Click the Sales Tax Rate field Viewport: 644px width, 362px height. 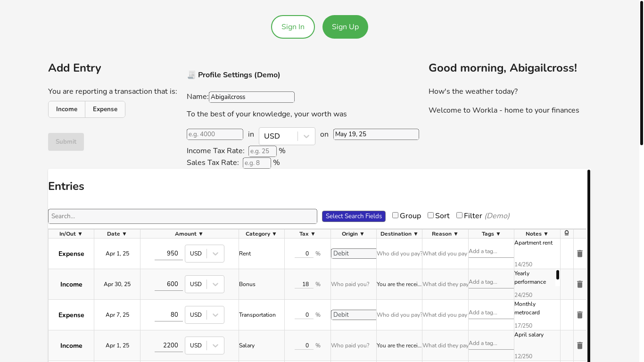pyautogui.click(x=257, y=163)
